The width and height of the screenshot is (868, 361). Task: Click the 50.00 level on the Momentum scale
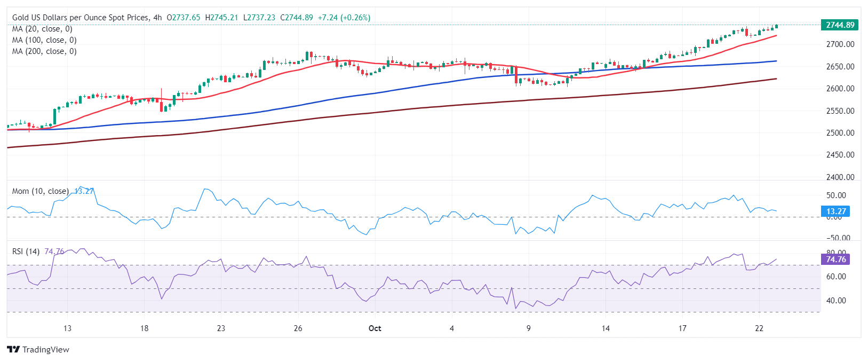tap(836, 195)
